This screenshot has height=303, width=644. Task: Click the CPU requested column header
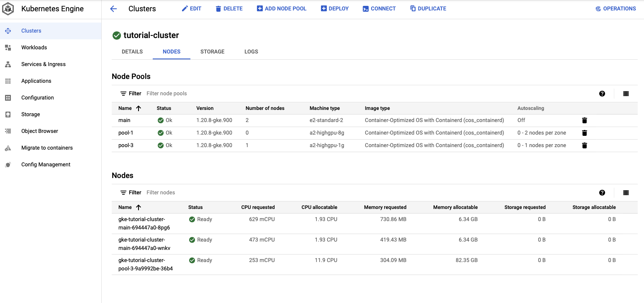pos(258,207)
